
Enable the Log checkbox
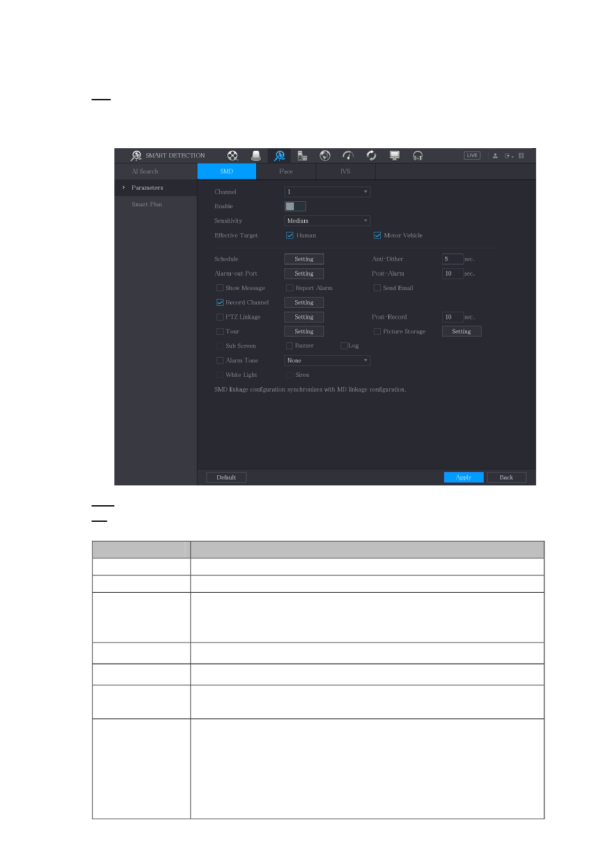[x=344, y=346]
